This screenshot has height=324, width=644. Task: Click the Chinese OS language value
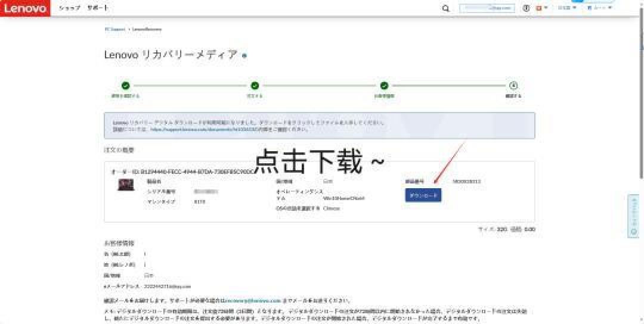pos(332,208)
